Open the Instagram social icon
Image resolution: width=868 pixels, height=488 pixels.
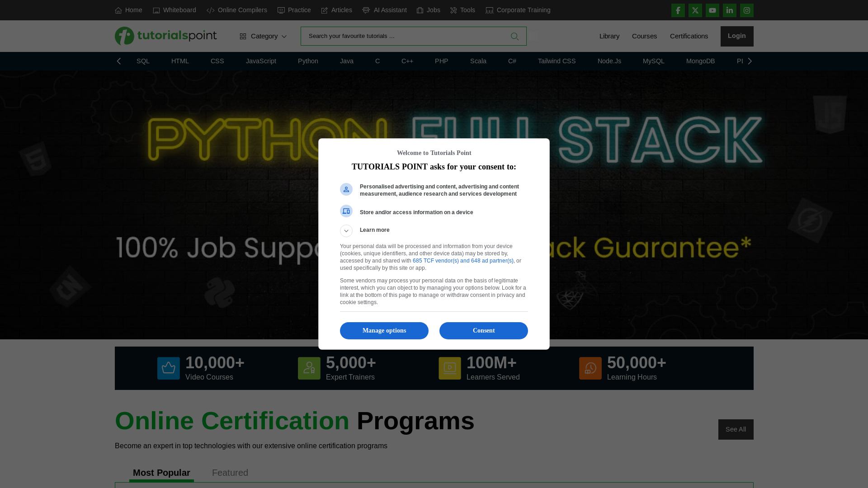[747, 10]
